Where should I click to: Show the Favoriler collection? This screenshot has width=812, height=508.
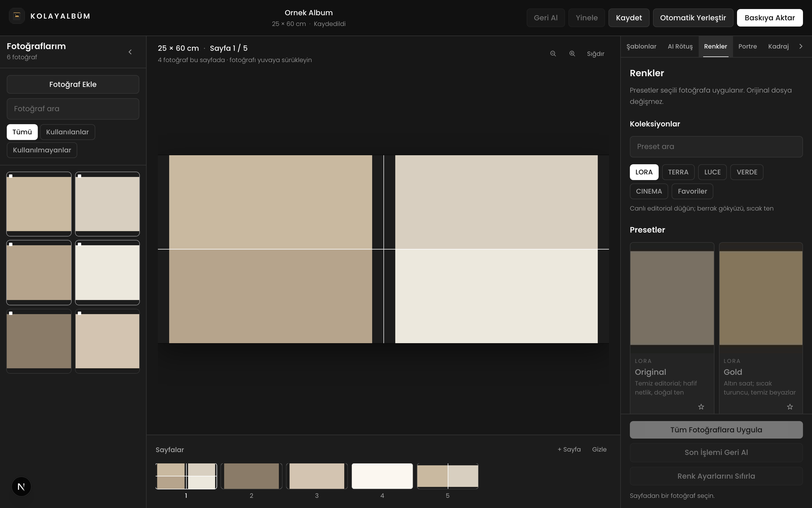(692, 191)
